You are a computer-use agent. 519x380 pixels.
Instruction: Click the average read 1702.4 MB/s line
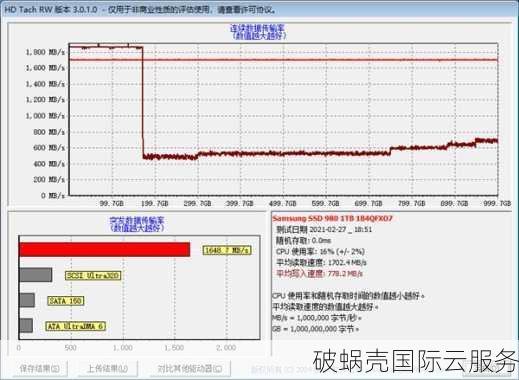[321, 262]
